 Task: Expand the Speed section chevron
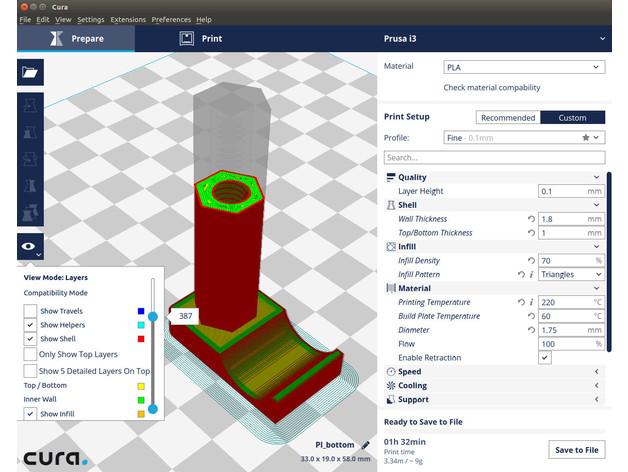596,372
